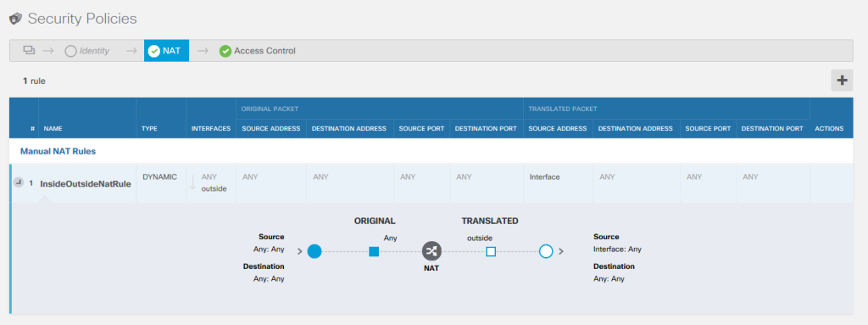Click the filled source circle in diagram
This screenshot has height=325, width=868.
click(314, 251)
